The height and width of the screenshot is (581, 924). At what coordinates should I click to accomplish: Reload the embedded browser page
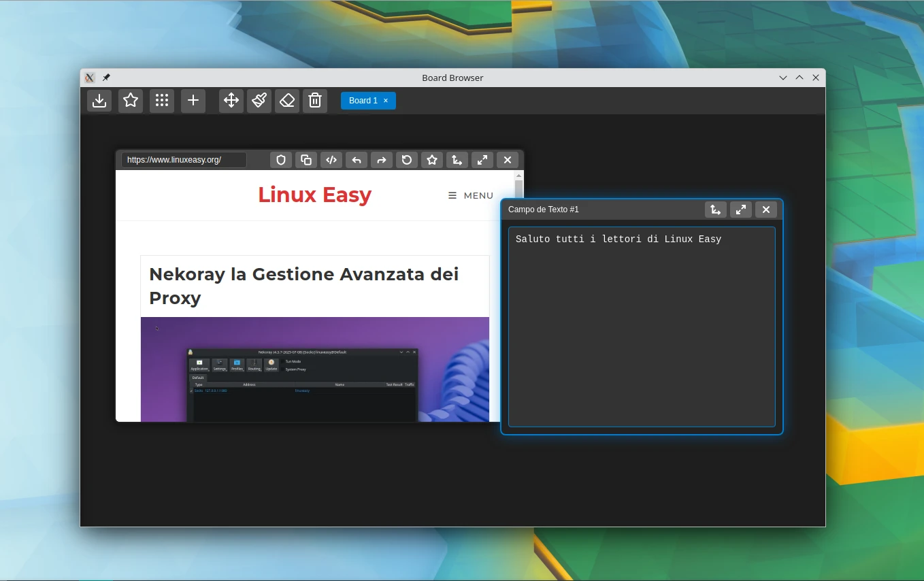(x=407, y=160)
